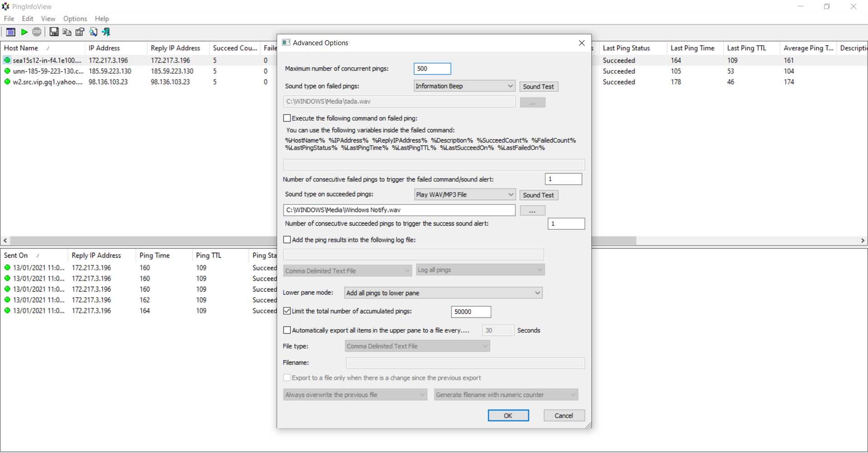Expand the 'Always overwrite the previous file' dropdown
Viewport: 868px width, 453px height.
click(355, 395)
